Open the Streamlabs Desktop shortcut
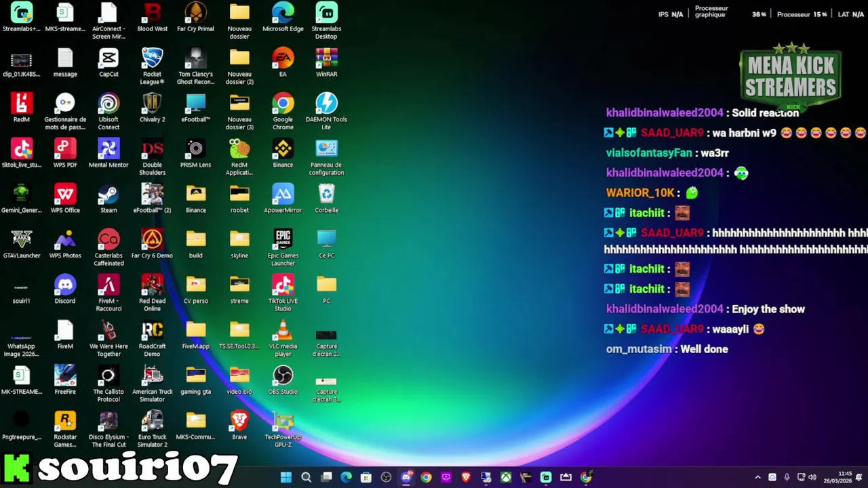Screen dimensions: 868x488 coord(326,20)
